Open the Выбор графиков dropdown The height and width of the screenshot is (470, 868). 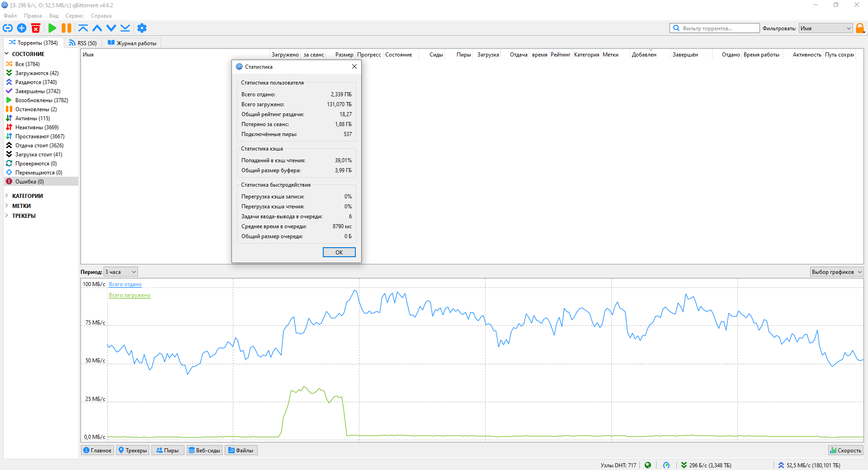coord(836,272)
